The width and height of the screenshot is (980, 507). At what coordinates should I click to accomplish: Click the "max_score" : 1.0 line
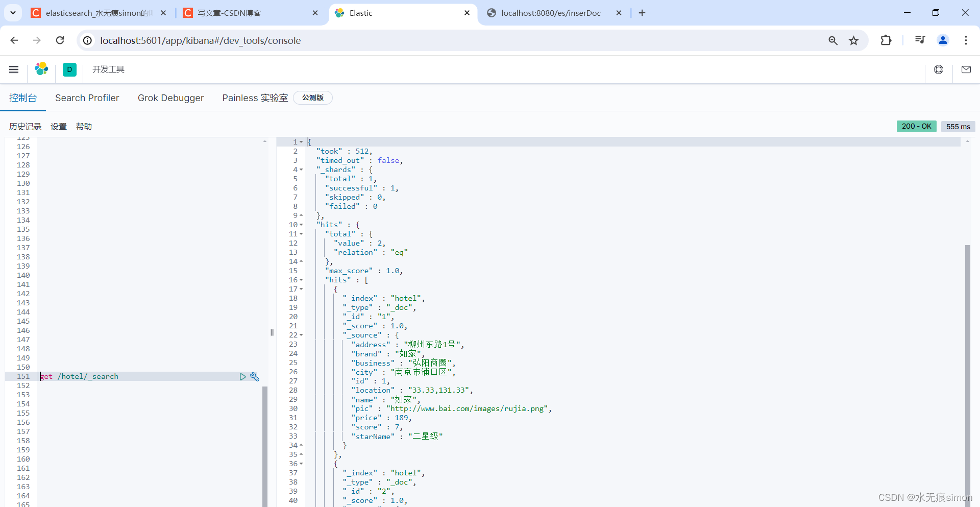click(364, 271)
